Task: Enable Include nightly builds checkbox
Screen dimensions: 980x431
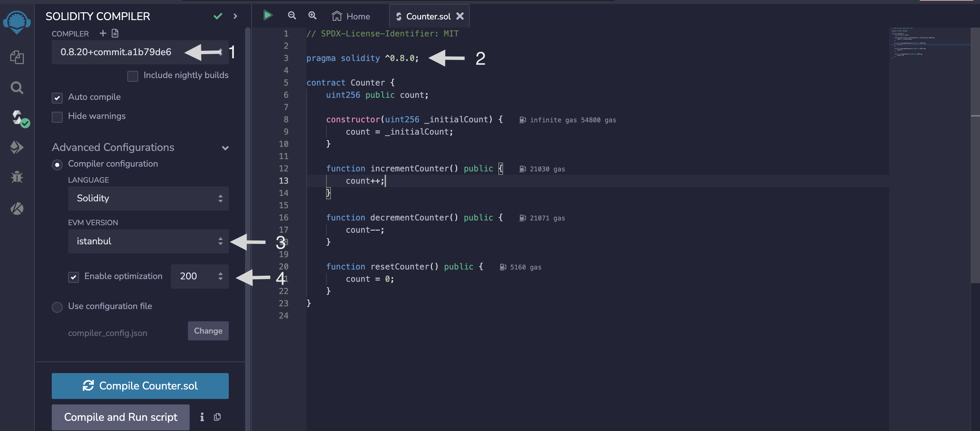Action: [132, 76]
